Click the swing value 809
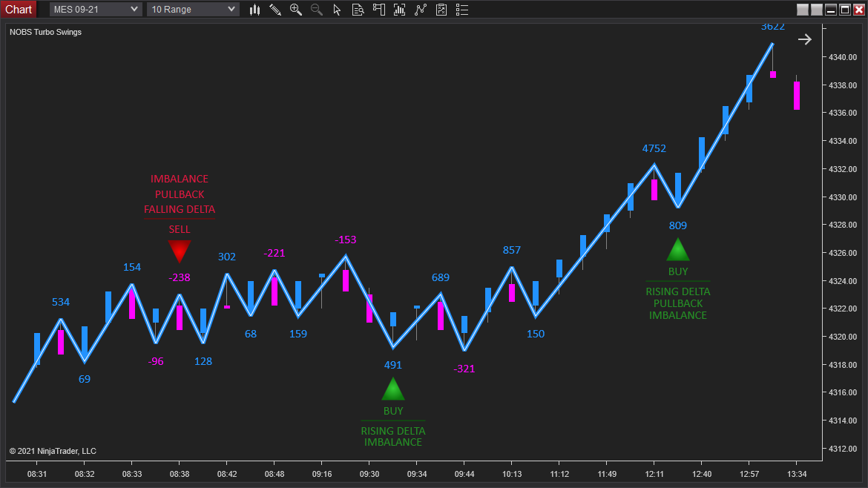The height and width of the screenshot is (488, 868). coord(677,225)
